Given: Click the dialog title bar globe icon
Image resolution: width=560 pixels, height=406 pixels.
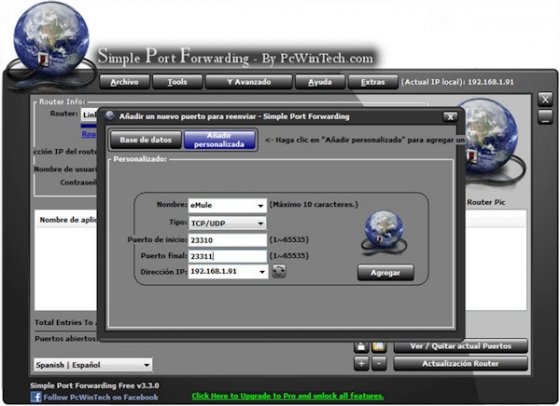Looking at the screenshot, I should (x=110, y=116).
